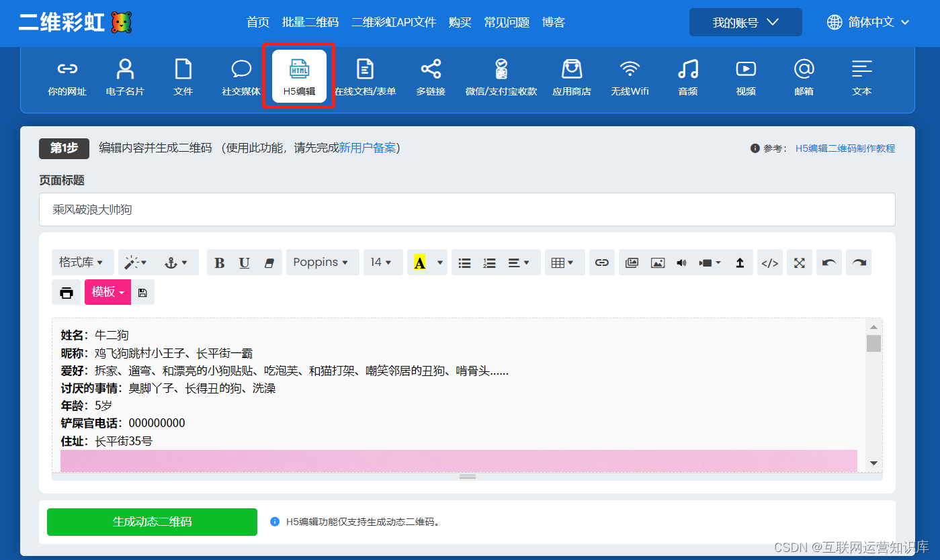Insert audio via speaker icon

coord(681,263)
